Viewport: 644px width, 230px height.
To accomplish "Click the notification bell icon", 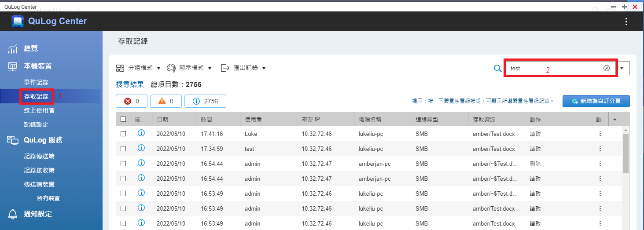I will (13, 214).
